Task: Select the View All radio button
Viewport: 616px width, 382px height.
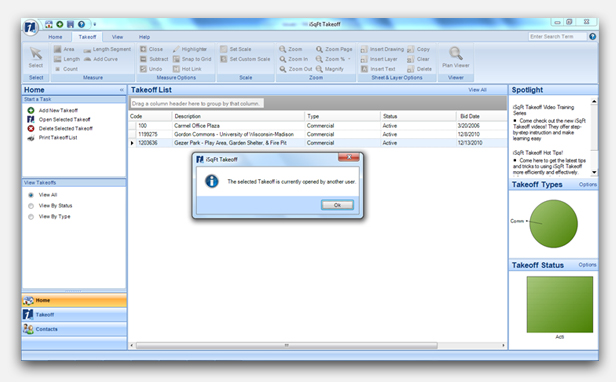Action: (x=31, y=195)
